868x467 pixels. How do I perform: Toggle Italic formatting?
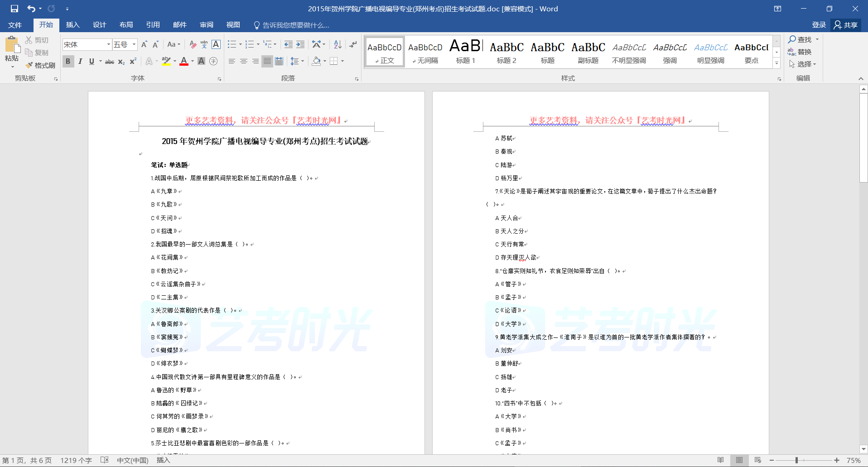(80, 61)
